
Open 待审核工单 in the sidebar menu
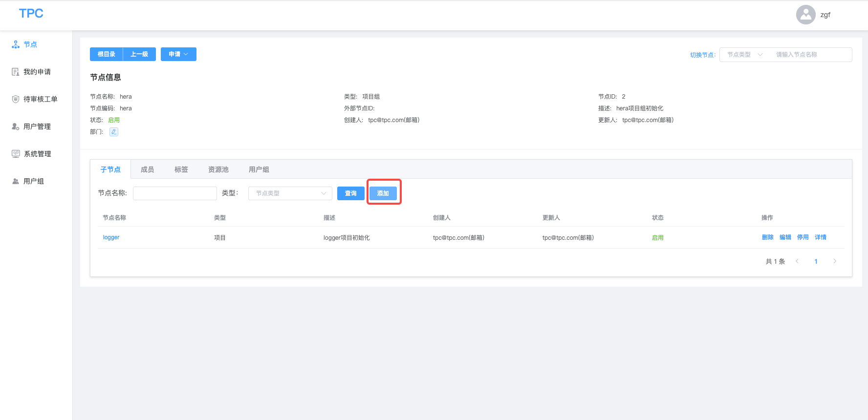tap(41, 99)
